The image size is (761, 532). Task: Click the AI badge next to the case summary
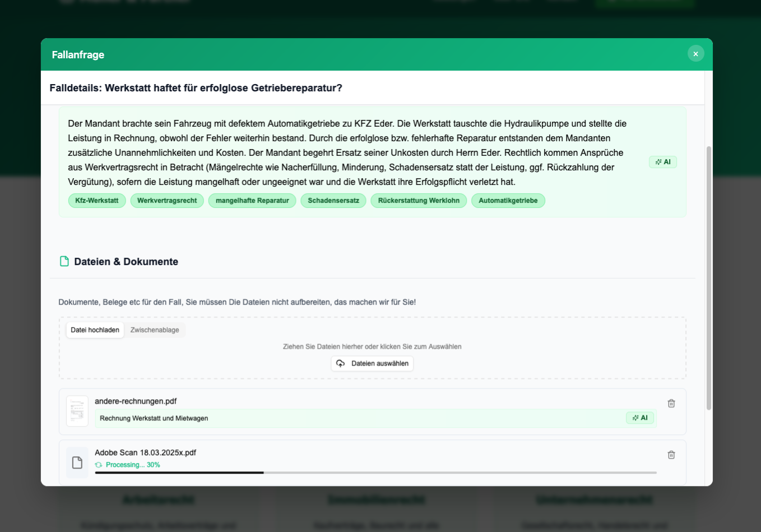click(x=662, y=161)
